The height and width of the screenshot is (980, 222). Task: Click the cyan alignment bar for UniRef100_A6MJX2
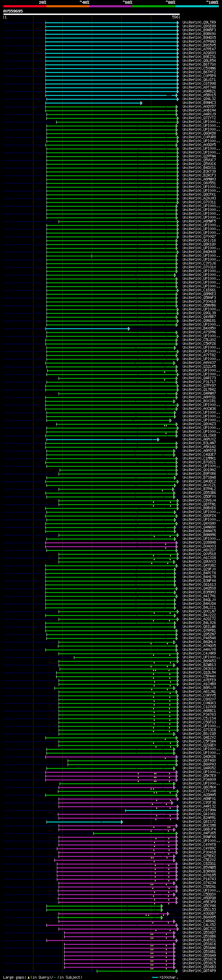pos(102,440)
